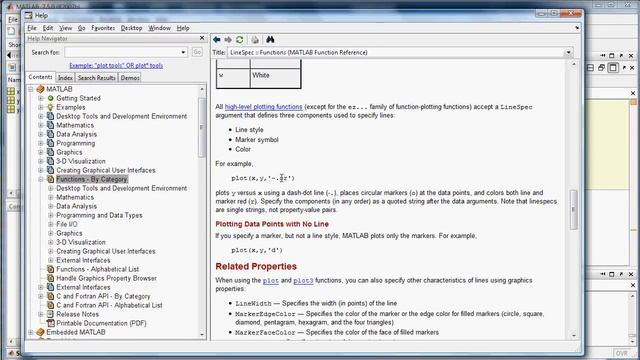Select the Contents tab
Image resolution: width=640 pixels, height=360 pixels.
pos(40,77)
